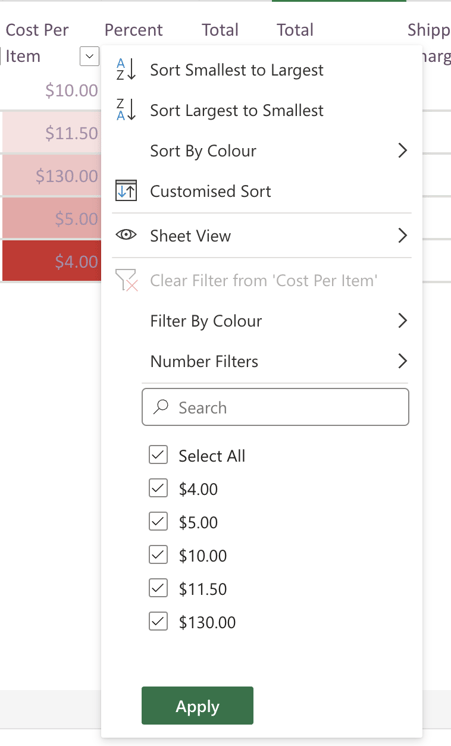Uncheck the $4.00 checkbox

coord(158,488)
